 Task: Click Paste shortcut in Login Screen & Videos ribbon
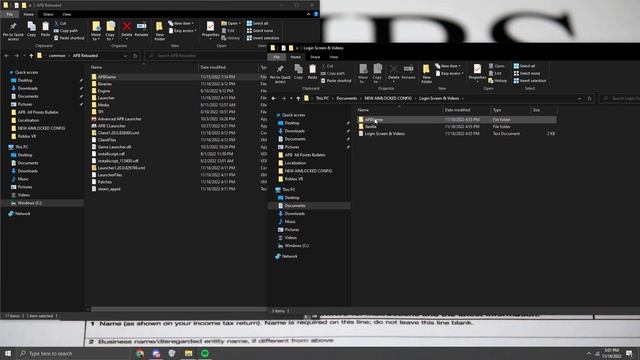click(x=336, y=81)
